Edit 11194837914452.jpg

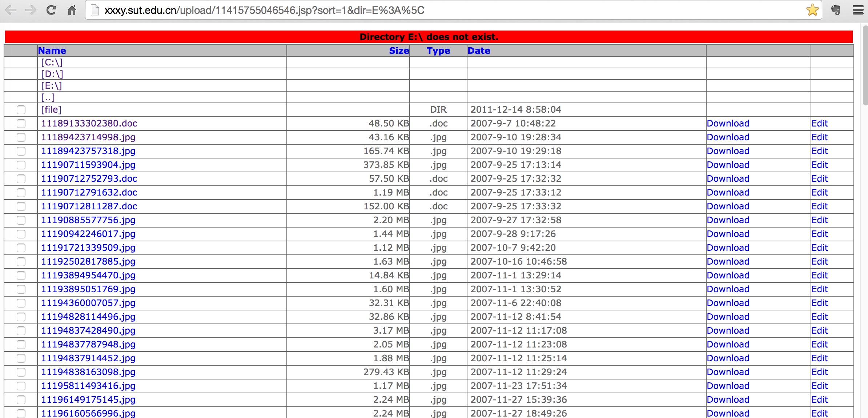click(820, 358)
